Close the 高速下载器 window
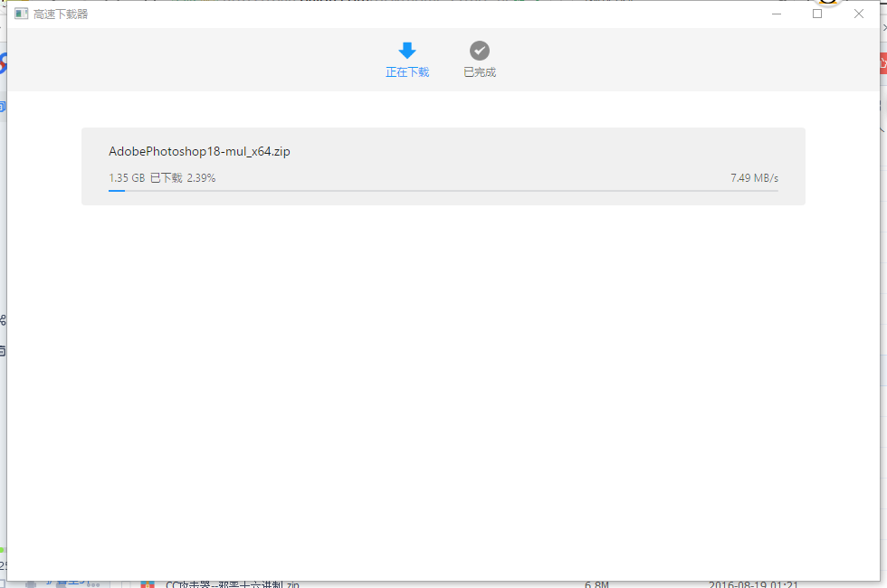 pos(859,14)
